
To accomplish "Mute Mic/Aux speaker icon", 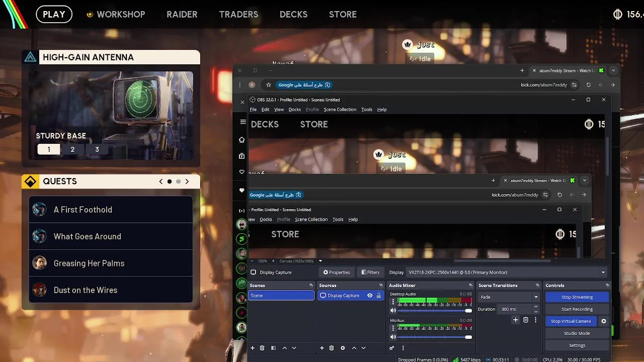I will [x=393, y=337].
